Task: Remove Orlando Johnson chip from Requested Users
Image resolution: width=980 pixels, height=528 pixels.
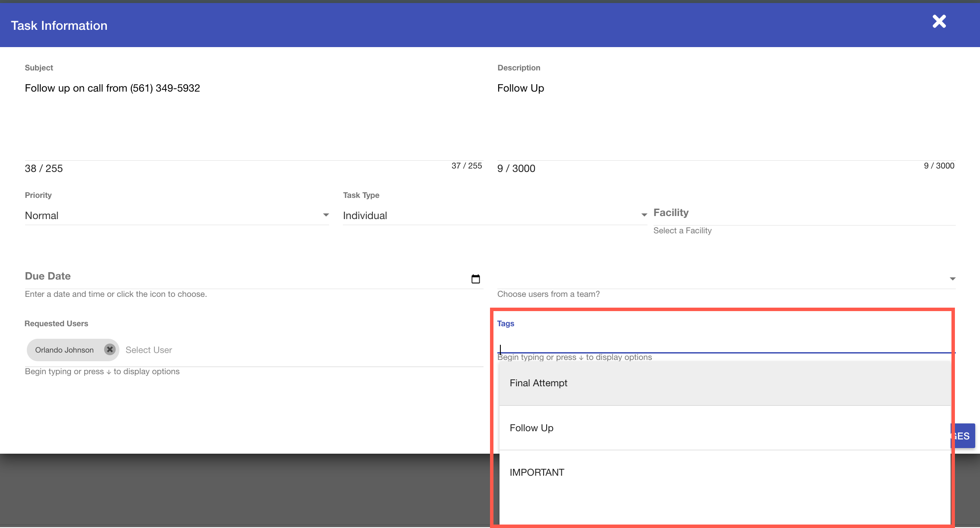Action: click(110, 350)
